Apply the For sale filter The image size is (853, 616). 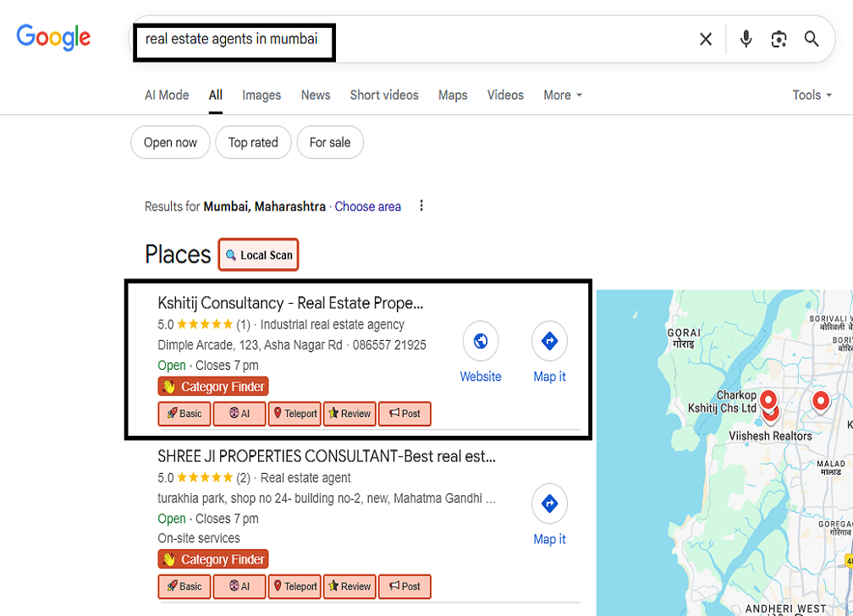click(329, 142)
